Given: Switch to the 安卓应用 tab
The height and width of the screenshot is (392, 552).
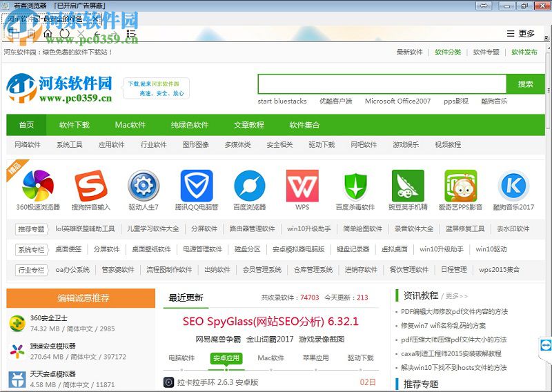Looking at the screenshot, I should click(226, 357).
